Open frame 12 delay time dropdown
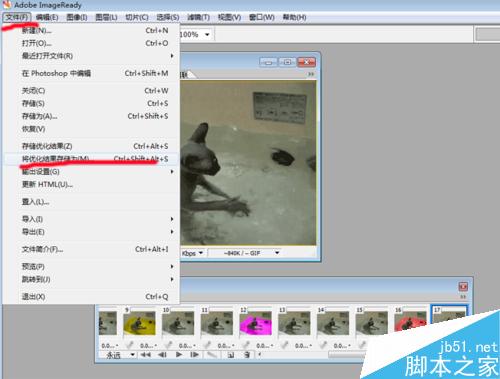The width and height of the screenshot is (500, 379). point(264,346)
